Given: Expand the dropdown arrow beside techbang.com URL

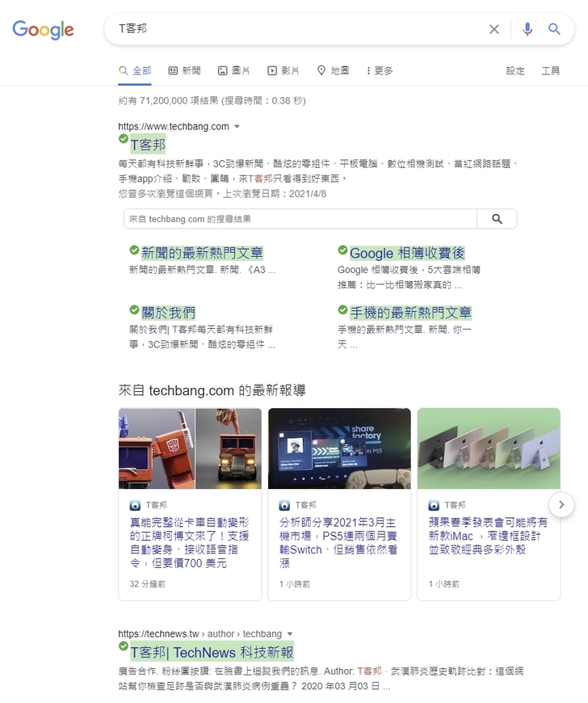Looking at the screenshot, I should [x=237, y=127].
